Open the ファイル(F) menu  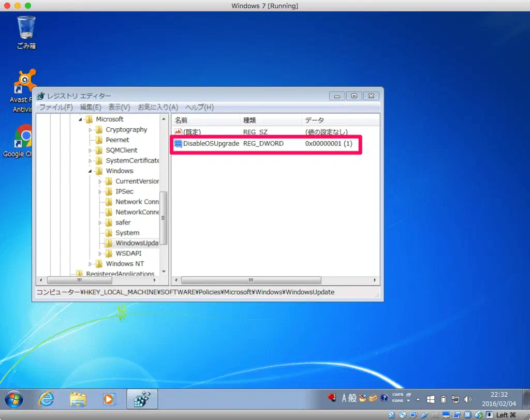[x=56, y=107]
